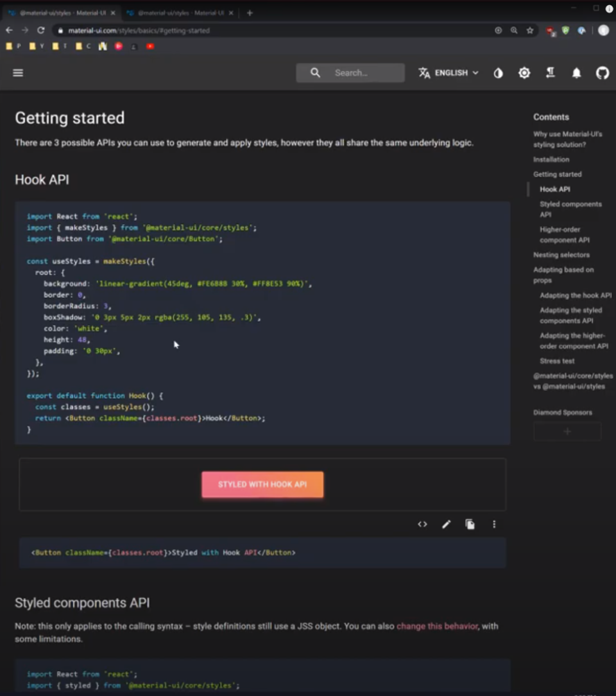The width and height of the screenshot is (616, 696).
Task: Focus the Search input field
Action: (350, 73)
